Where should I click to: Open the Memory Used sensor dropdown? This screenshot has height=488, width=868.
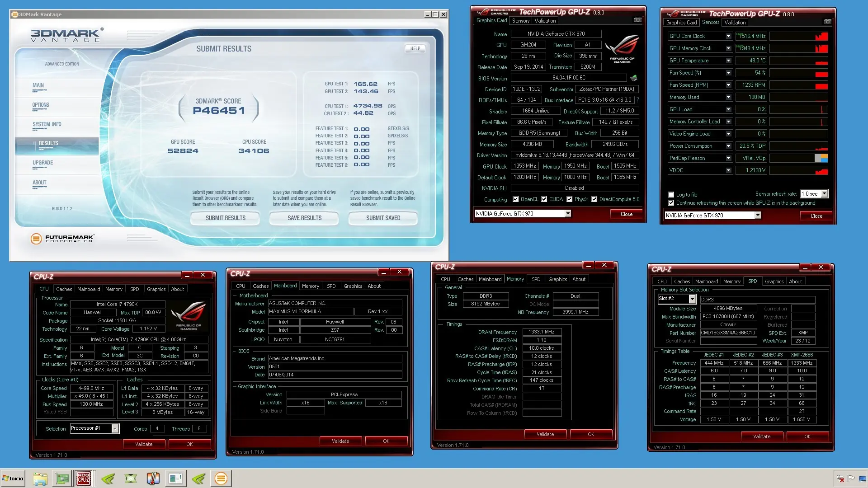pyautogui.click(x=728, y=97)
